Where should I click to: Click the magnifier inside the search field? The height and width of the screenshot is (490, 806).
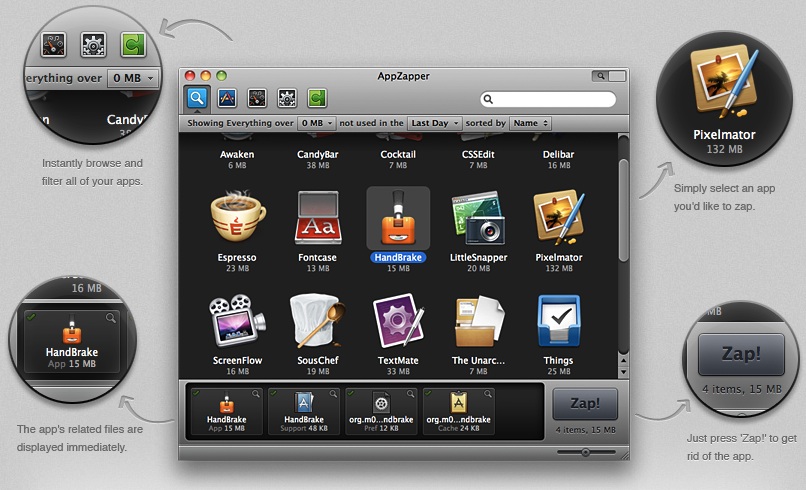[488, 99]
